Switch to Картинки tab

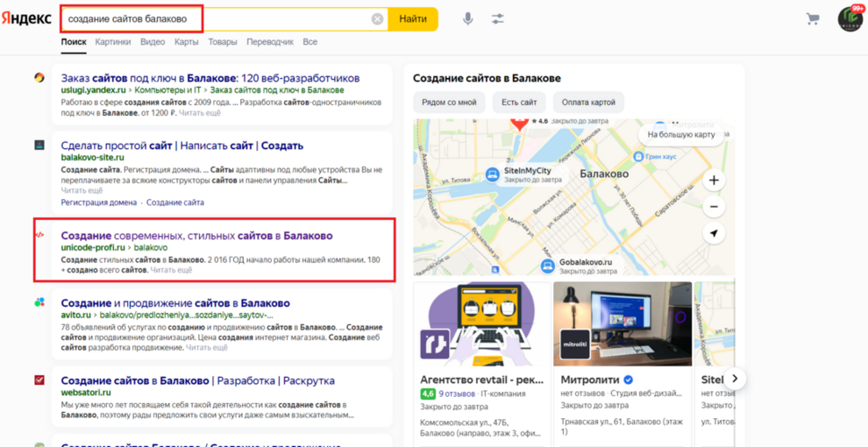click(x=113, y=42)
